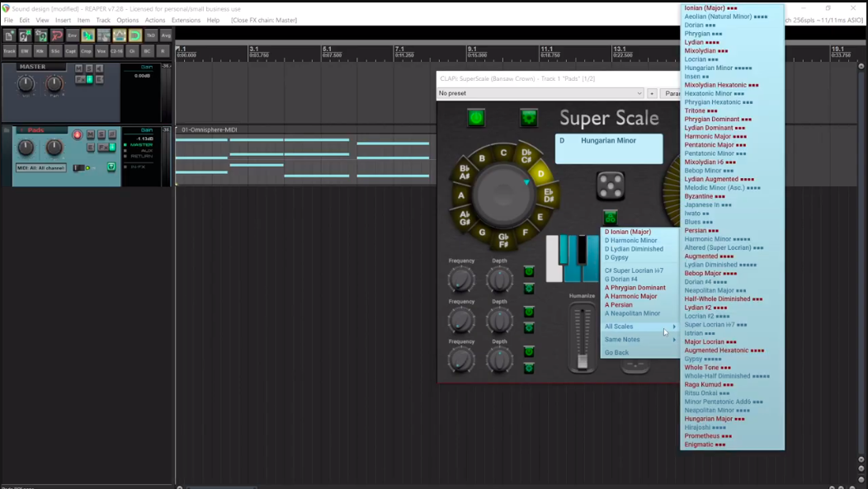Open the Pads track FX button
868x489 pixels.
103,147
